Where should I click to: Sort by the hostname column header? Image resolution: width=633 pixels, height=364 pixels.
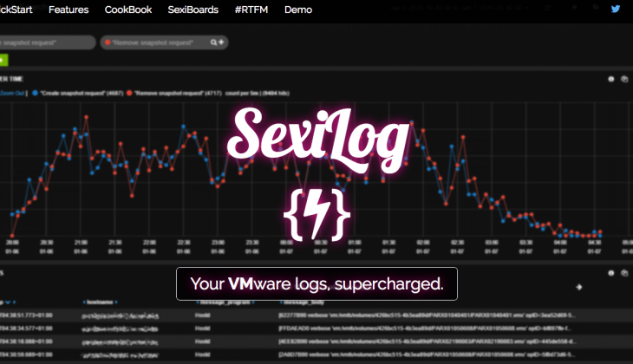click(x=100, y=302)
